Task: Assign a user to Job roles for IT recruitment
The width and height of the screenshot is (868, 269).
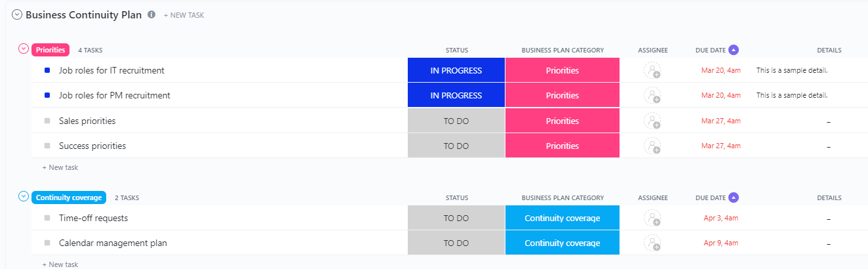Action: click(652, 70)
